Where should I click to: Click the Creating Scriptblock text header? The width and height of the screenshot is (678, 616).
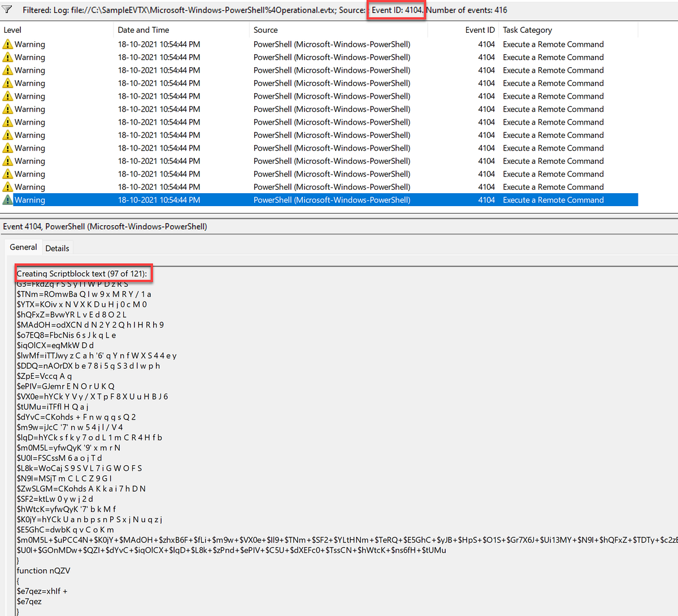[x=82, y=273]
